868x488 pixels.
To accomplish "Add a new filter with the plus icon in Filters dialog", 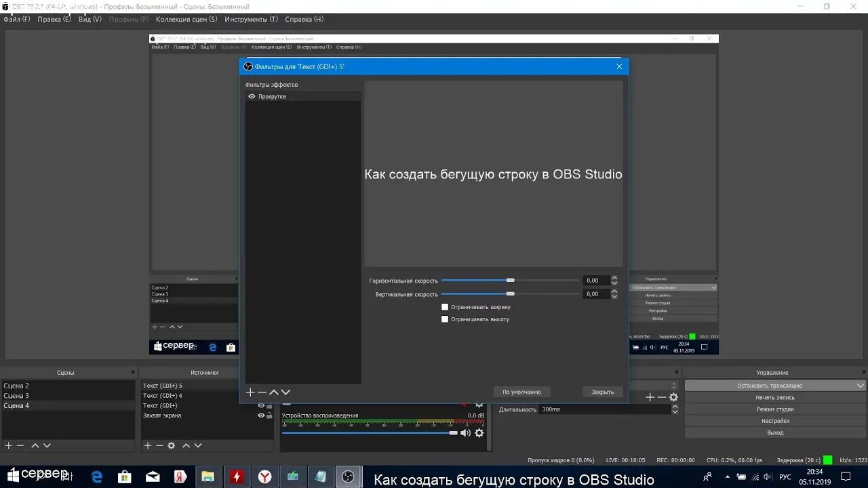I will point(250,392).
